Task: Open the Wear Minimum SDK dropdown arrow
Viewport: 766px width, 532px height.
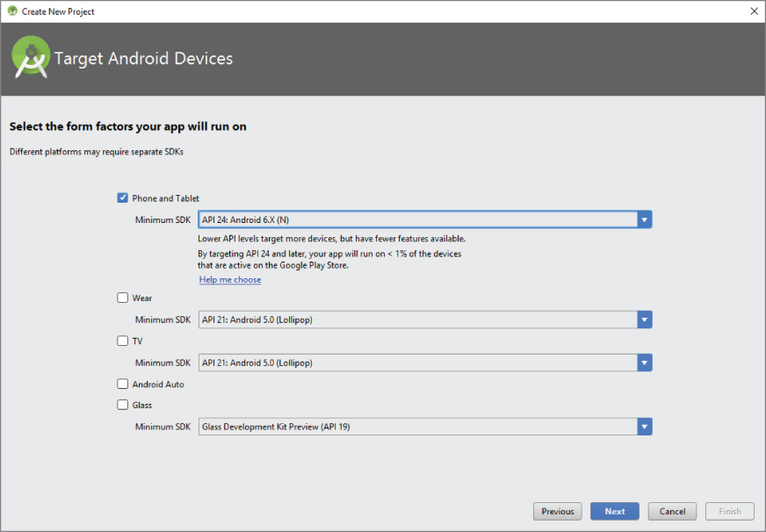Action: [x=645, y=320]
